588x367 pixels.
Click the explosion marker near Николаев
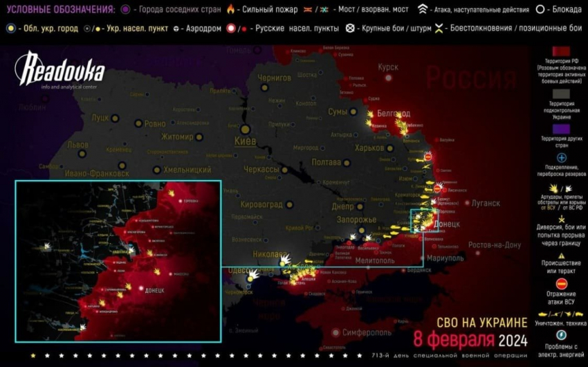[284, 258]
